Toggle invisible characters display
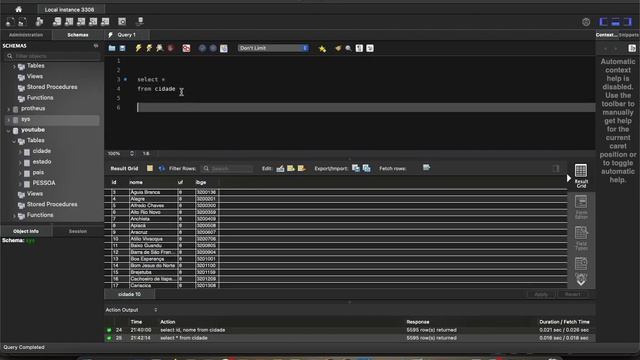The image size is (640, 360). coord(359,48)
